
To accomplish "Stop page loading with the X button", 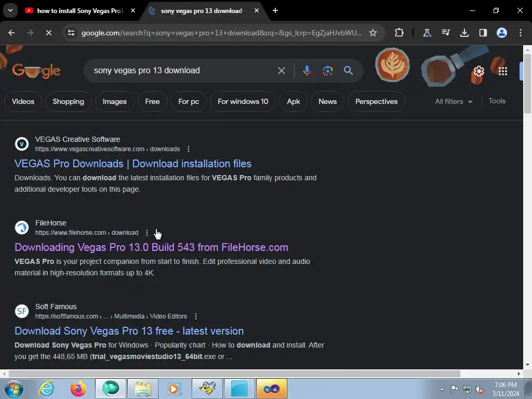I will click(48, 33).
